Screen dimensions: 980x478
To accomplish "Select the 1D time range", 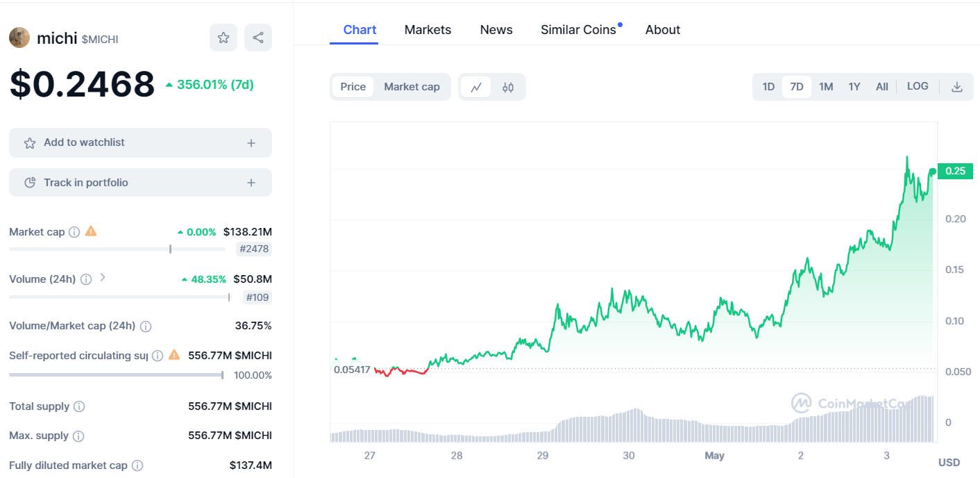I will [768, 87].
